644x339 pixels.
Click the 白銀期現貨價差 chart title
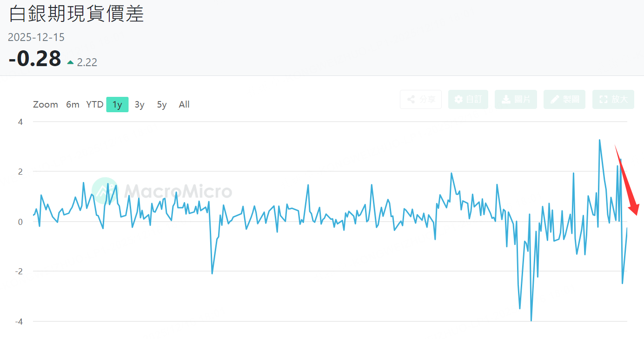(77, 14)
